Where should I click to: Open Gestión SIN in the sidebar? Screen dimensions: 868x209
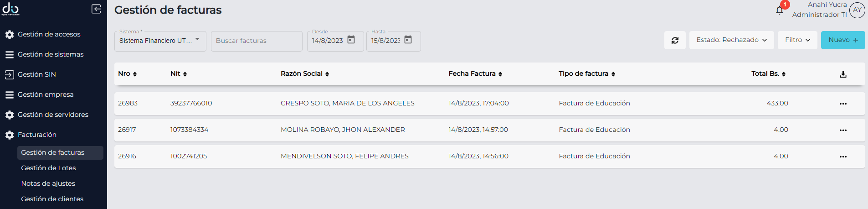point(36,74)
